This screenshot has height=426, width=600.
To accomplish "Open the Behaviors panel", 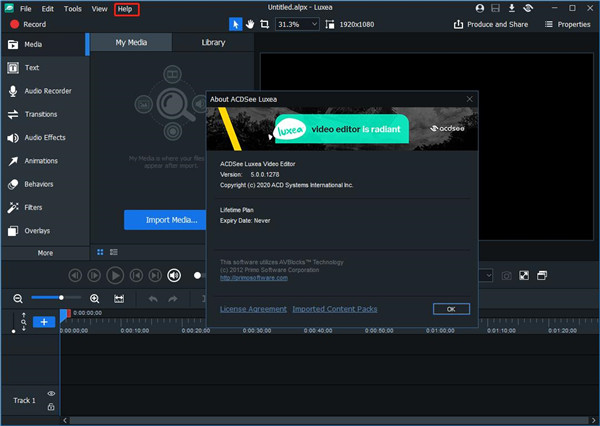I will [x=44, y=184].
